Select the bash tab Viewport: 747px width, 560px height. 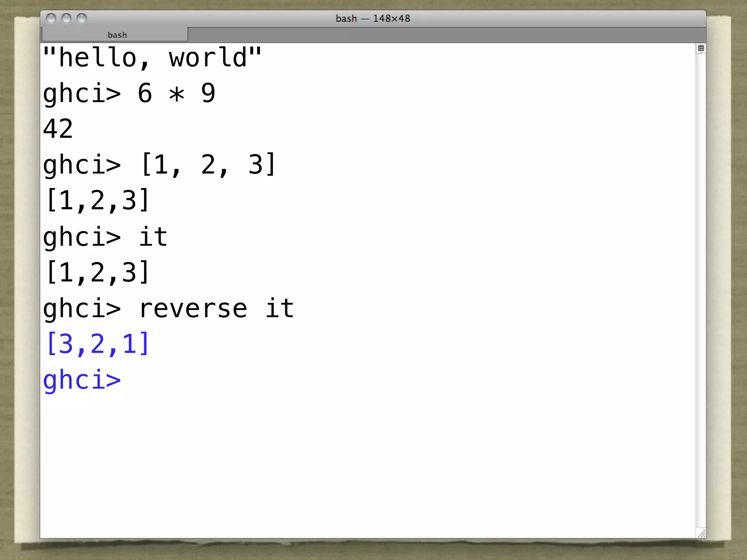click(x=115, y=35)
